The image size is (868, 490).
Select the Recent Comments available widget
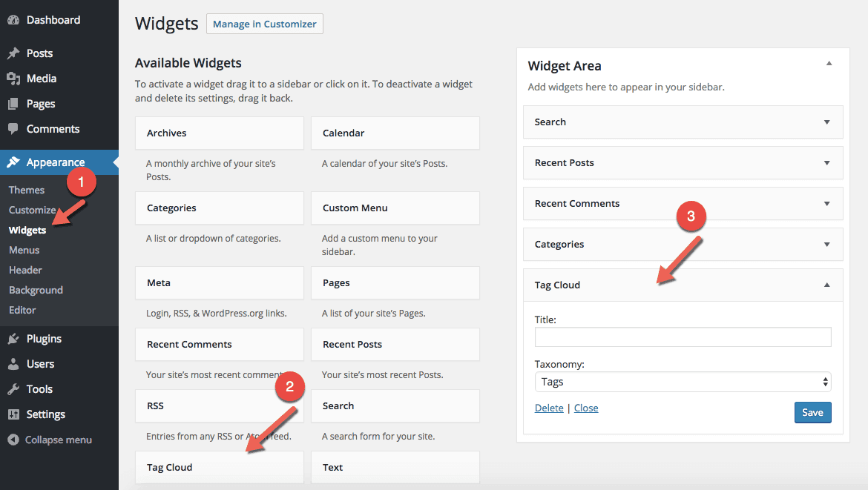pyautogui.click(x=219, y=345)
